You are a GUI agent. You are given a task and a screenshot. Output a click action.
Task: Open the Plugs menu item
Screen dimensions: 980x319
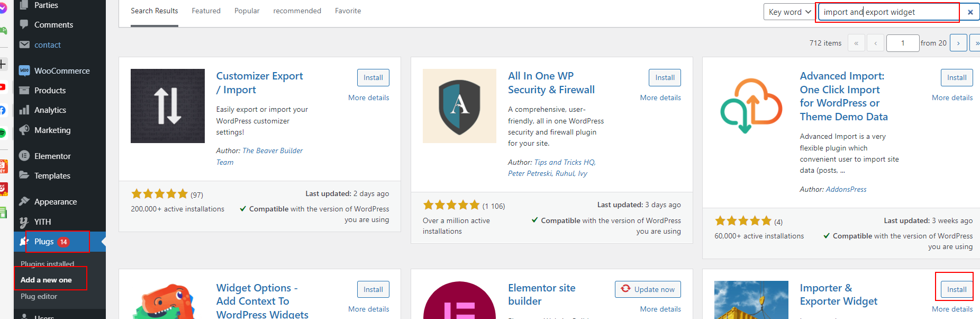point(60,242)
